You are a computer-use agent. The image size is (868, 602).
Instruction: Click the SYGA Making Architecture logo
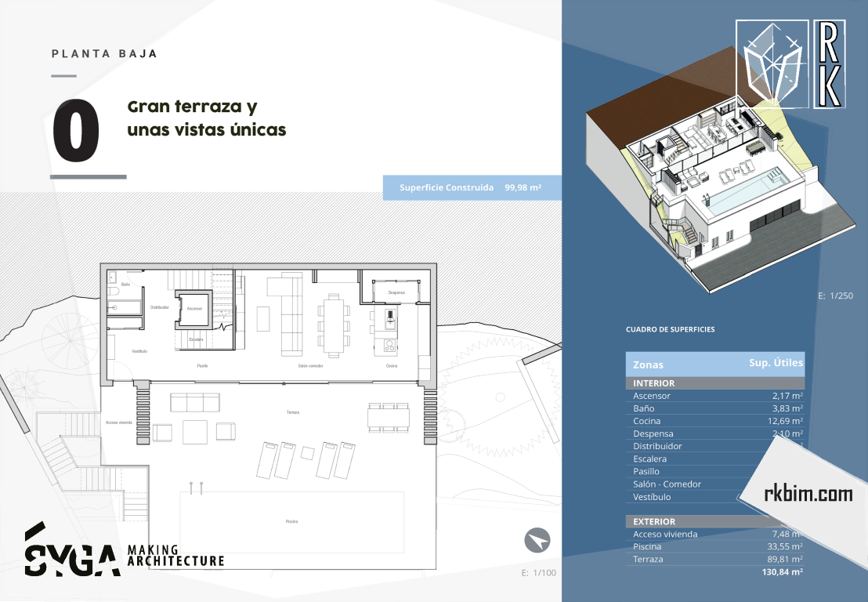pos(124,552)
